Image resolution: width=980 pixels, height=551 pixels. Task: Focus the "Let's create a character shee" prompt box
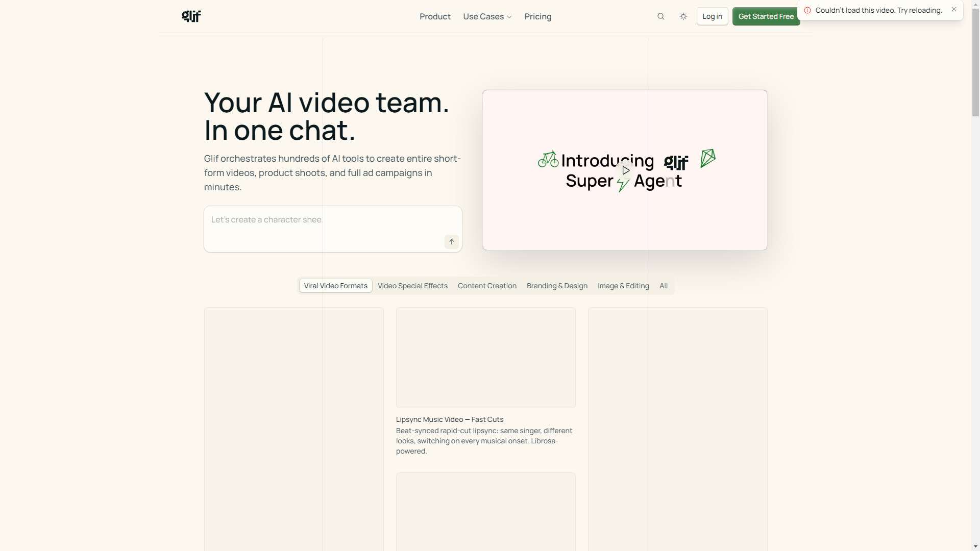[333, 229]
